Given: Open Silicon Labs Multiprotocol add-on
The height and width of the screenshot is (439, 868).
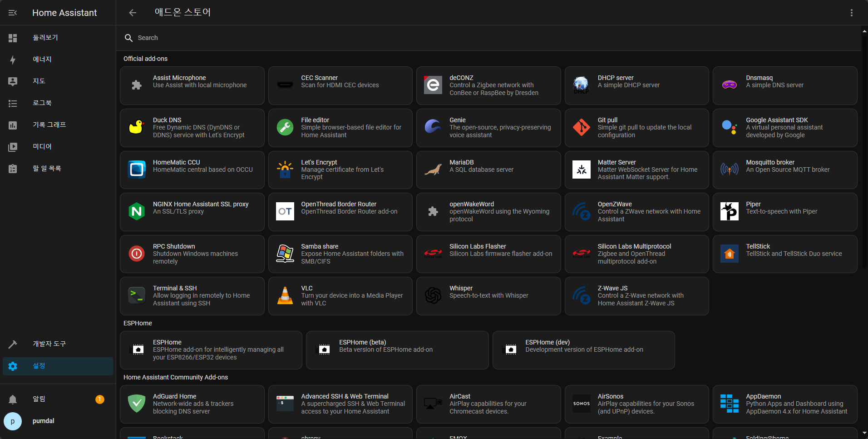Looking at the screenshot, I should tap(637, 254).
